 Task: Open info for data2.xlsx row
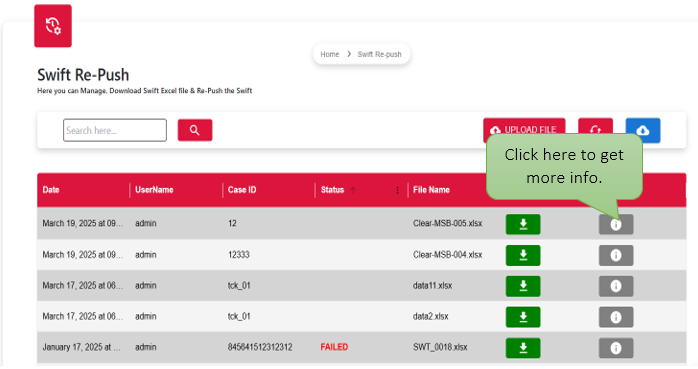[616, 317]
